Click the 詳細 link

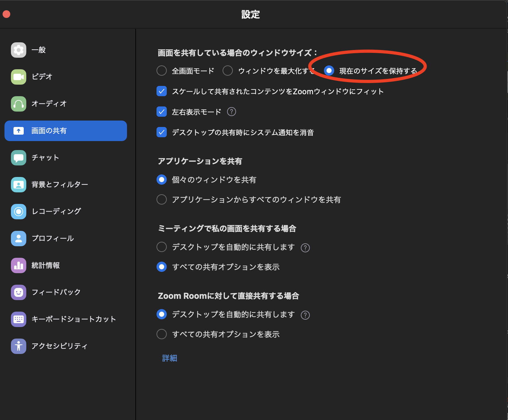click(170, 358)
